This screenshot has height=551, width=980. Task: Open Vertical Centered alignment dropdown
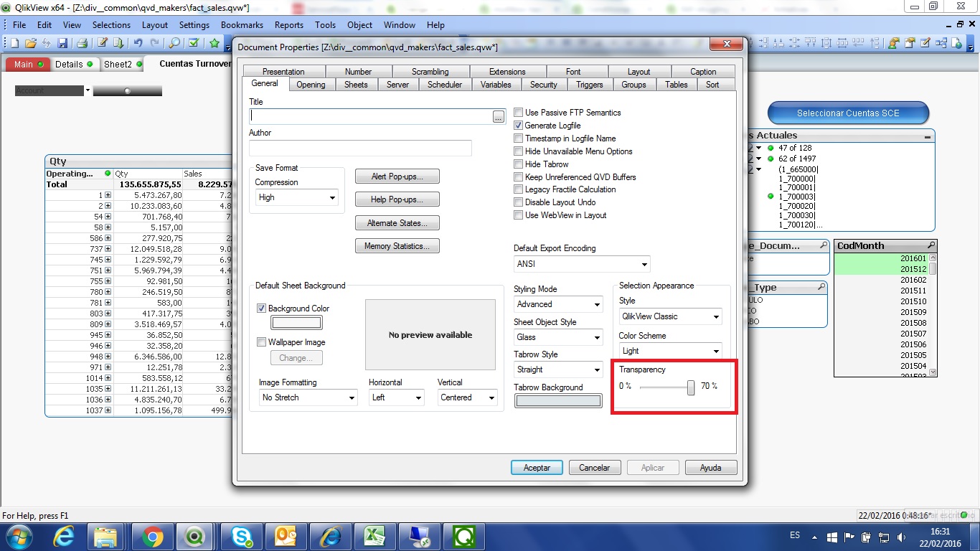(468, 397)
